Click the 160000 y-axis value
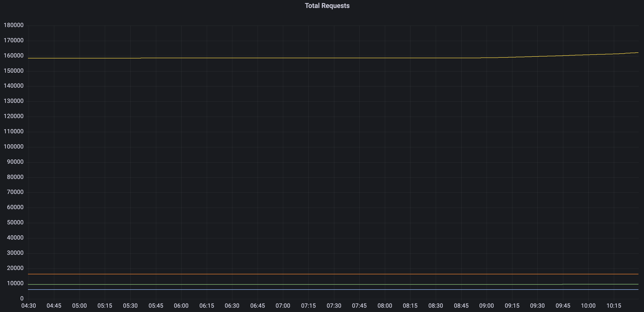Screen dimensions: 644x312 click(x=14, y=55)
